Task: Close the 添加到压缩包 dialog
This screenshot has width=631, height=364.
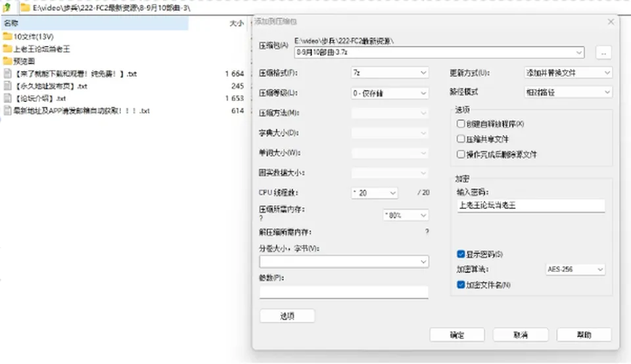Action: 611,22
